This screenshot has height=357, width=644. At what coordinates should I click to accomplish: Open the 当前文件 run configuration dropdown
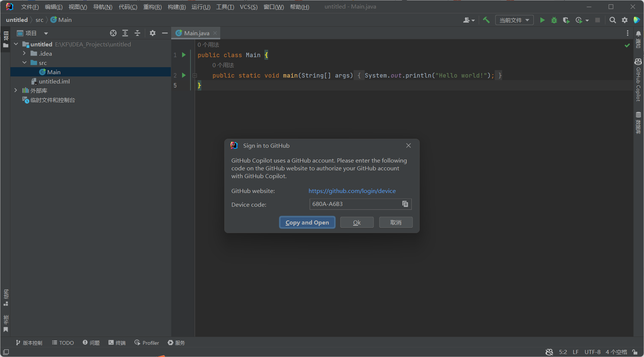pos(514,20)
